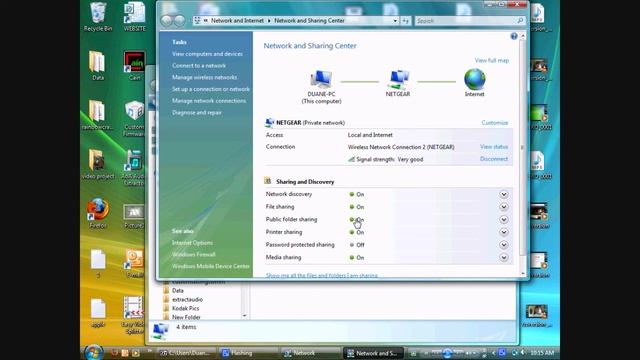Click the refresh button beside the address bar
Viewport: 640px width, 360px height.
406,21
